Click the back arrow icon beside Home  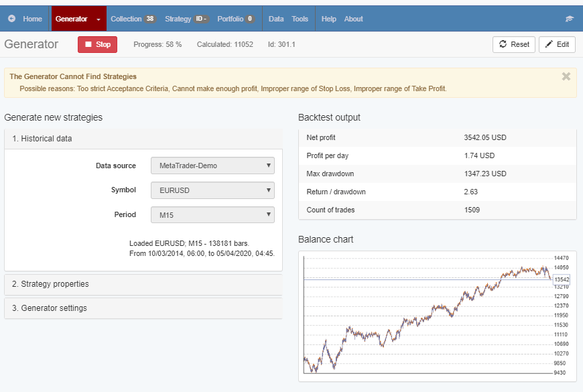12,19
